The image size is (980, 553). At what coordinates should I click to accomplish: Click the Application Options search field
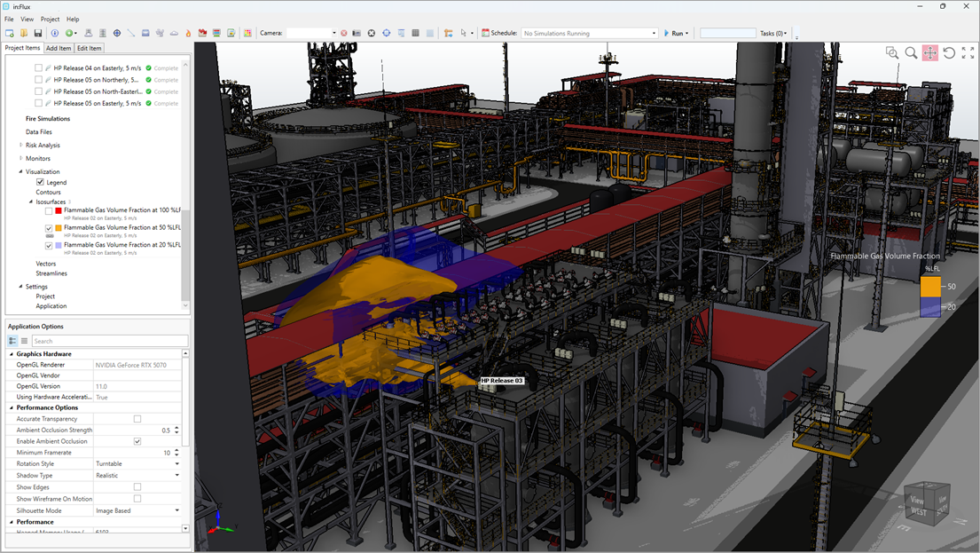110,341
